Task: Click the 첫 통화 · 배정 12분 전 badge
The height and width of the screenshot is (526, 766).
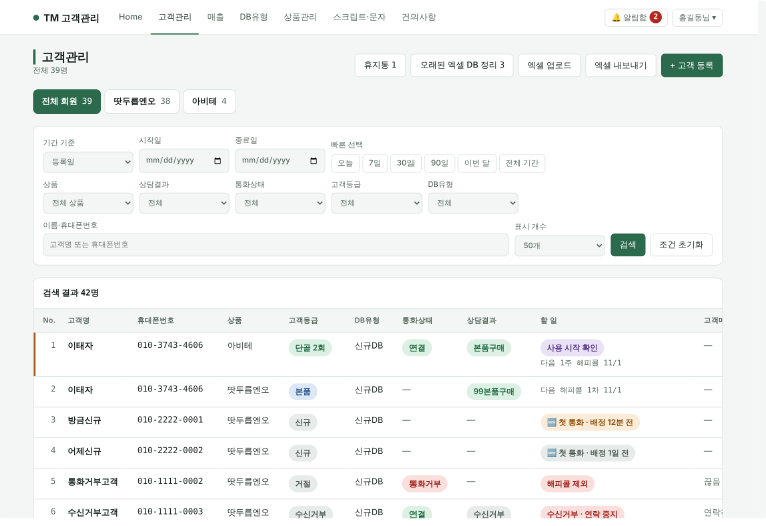Action: 590,422
